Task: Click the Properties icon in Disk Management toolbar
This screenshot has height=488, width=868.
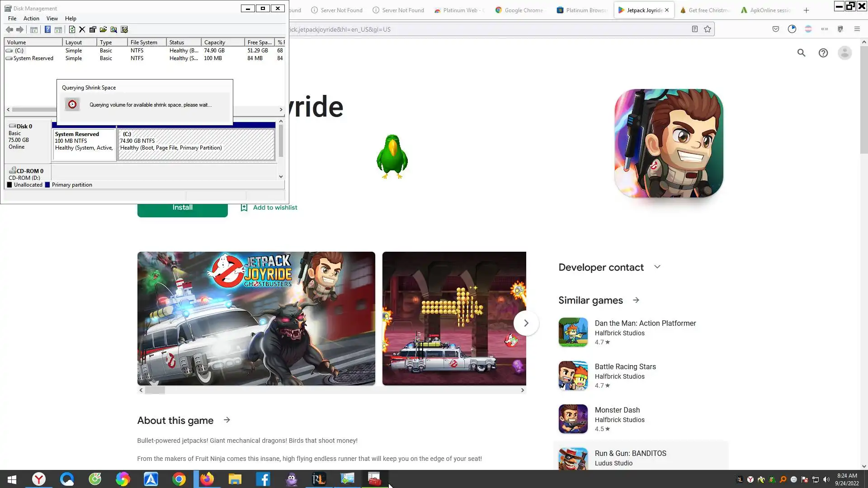Action: 93,30
